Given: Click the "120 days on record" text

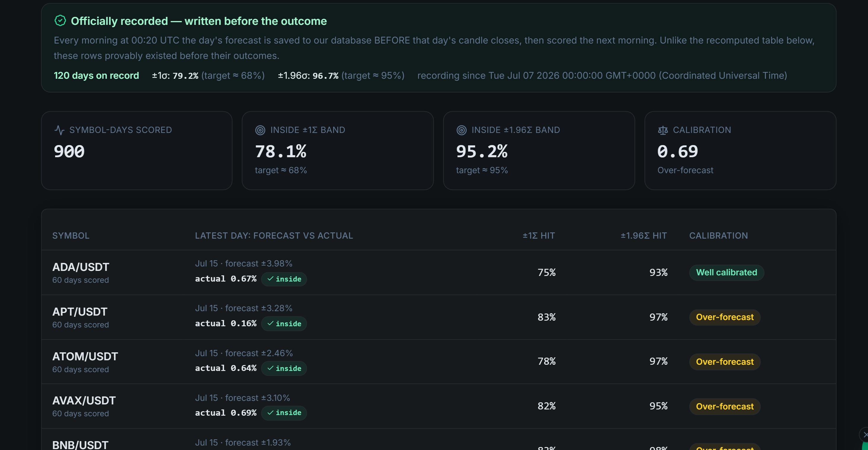Looking at the screenshot, I should pyautogui.click(x=97, y=75).
